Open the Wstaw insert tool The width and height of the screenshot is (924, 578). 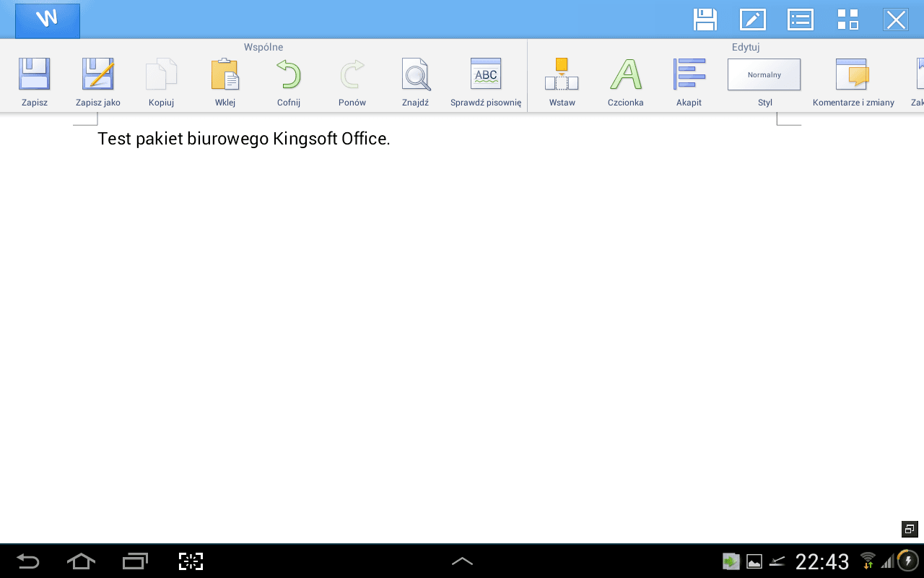[562, 82]
